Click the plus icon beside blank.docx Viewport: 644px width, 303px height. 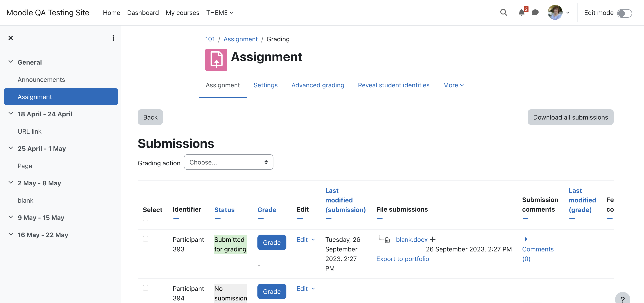point(433,240)
